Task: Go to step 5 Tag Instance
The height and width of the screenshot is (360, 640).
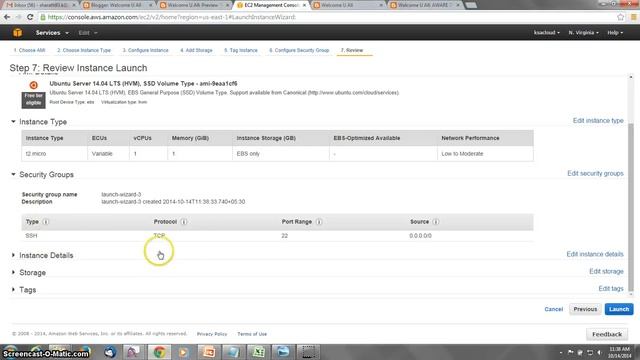Action: coord(241,50)
